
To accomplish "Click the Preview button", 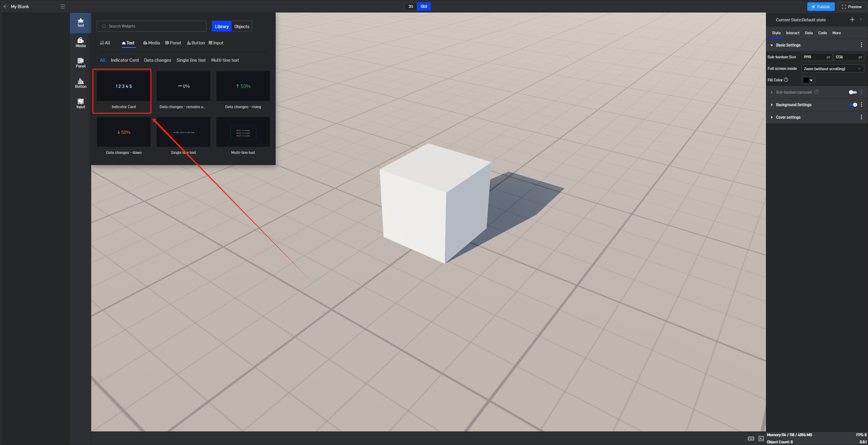I will pyautogui.click(x=852, y=7).
